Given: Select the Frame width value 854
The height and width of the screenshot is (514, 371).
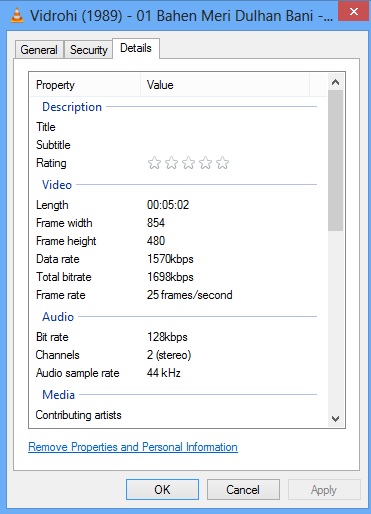Looking at the screenshot, I should coord(156,223).
